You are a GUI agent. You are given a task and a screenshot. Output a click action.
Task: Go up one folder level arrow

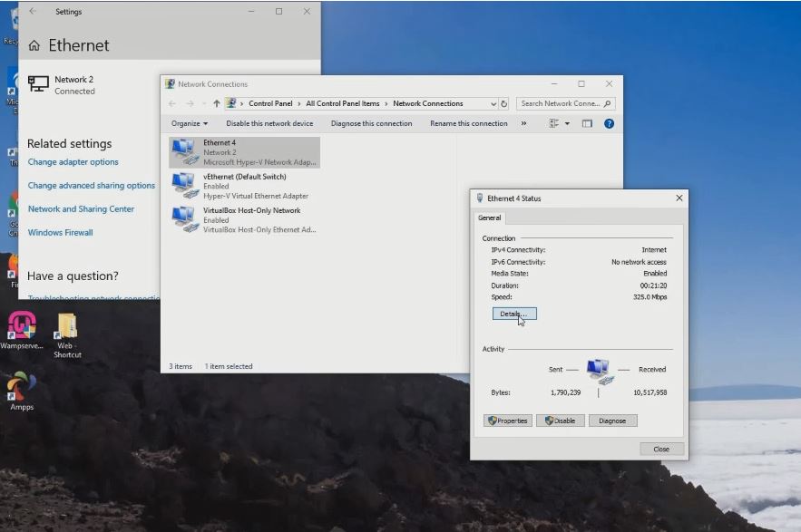coord(216,103)
